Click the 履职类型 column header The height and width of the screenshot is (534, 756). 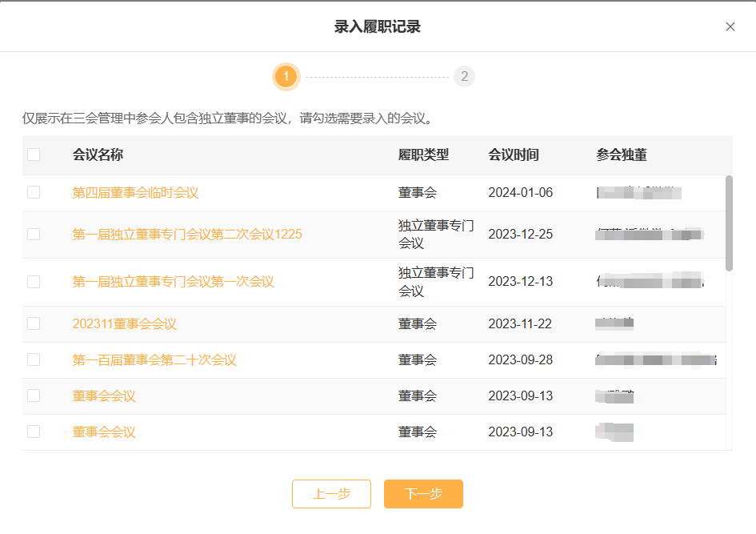(x=424, y=155)
